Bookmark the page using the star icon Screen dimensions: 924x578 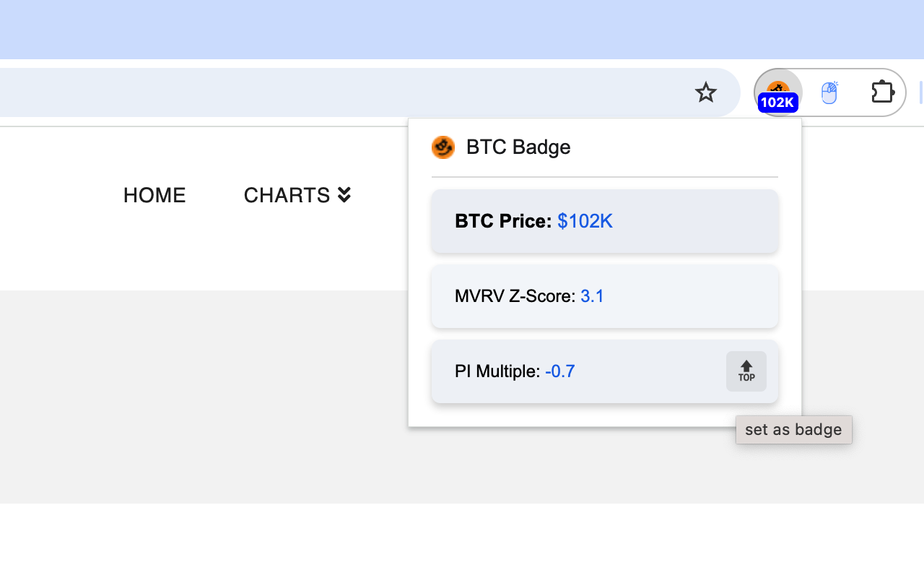click(x=705, y=92)
